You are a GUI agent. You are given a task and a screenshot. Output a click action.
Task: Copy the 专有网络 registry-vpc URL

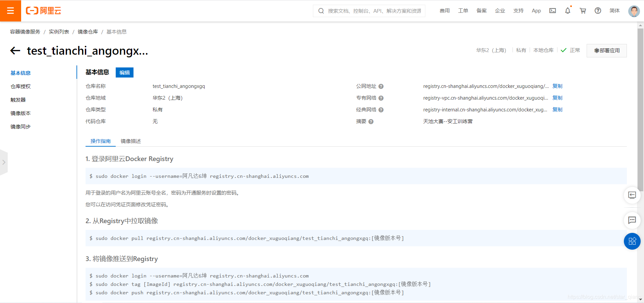point(557,98)
